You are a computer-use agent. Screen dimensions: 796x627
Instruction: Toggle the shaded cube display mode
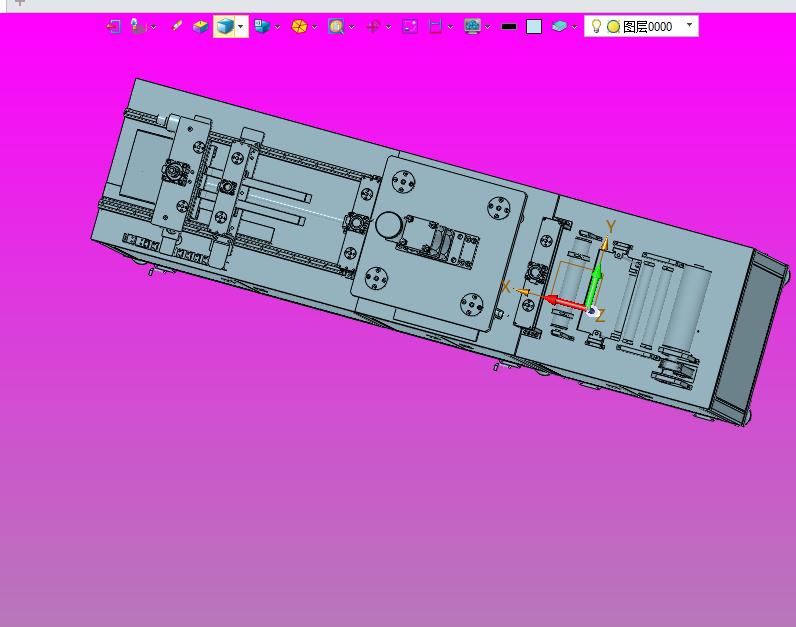click(224, 26)
